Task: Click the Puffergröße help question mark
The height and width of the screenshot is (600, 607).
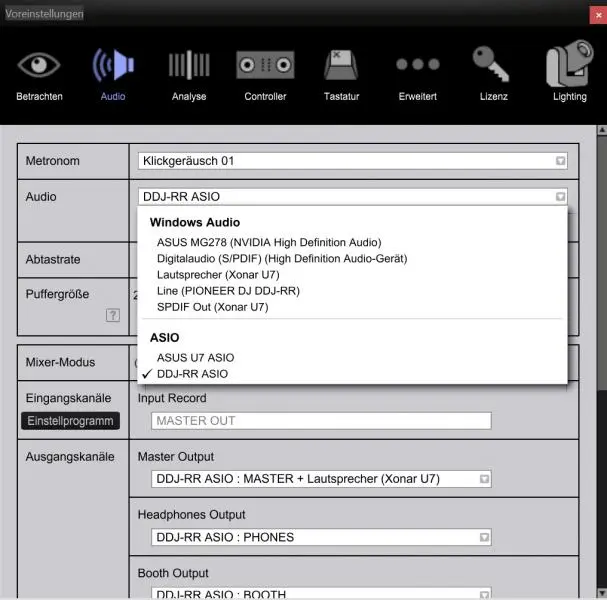Action: click(x=113, y=315)
